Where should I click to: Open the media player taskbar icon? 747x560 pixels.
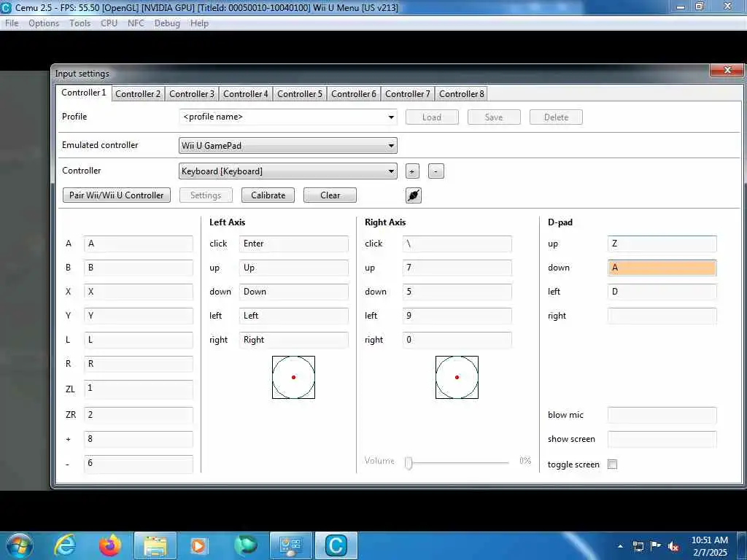(198, 545)
